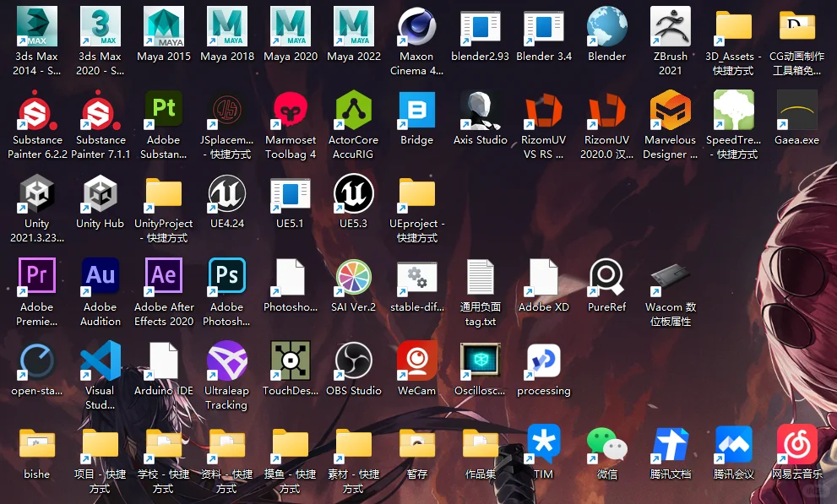Launch PureRef icon

pos(607,277)
